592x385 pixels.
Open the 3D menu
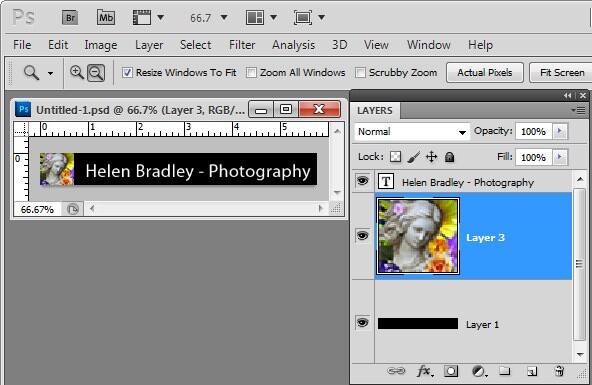pos(339,45)
